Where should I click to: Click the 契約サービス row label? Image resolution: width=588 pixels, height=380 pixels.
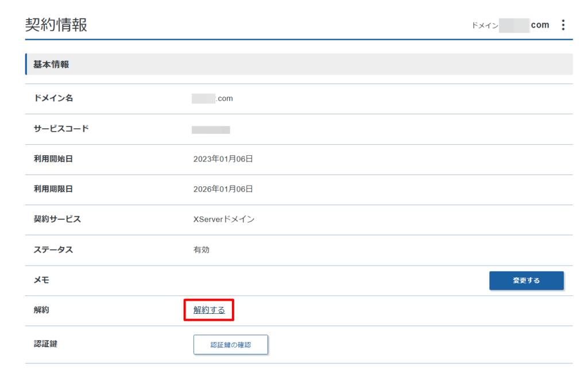(x=57, y=220)
